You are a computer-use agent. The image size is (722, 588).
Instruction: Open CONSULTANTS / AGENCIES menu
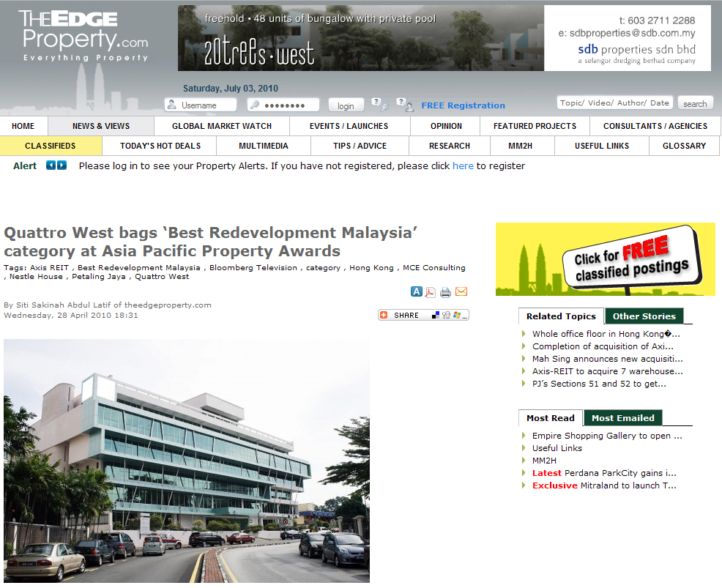(655, 126)
